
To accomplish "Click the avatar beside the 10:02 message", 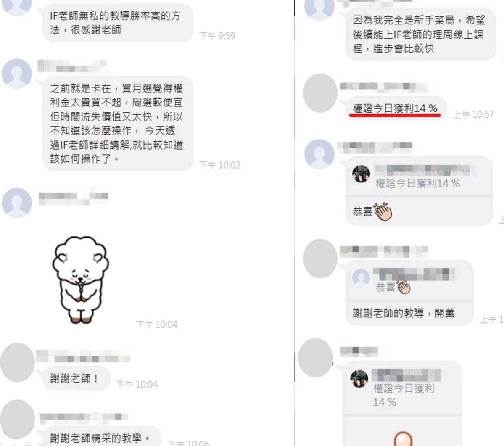I will [x=17, y=74].
